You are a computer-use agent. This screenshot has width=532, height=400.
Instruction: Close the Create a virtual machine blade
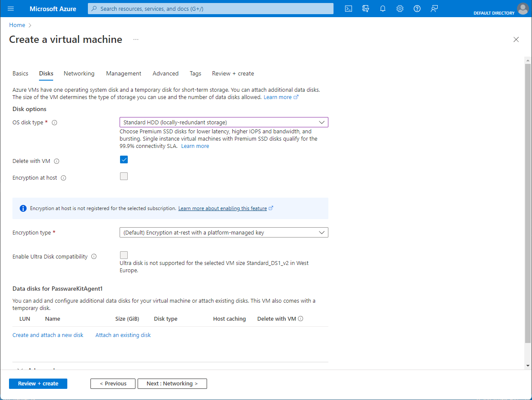tap(516, 39)
